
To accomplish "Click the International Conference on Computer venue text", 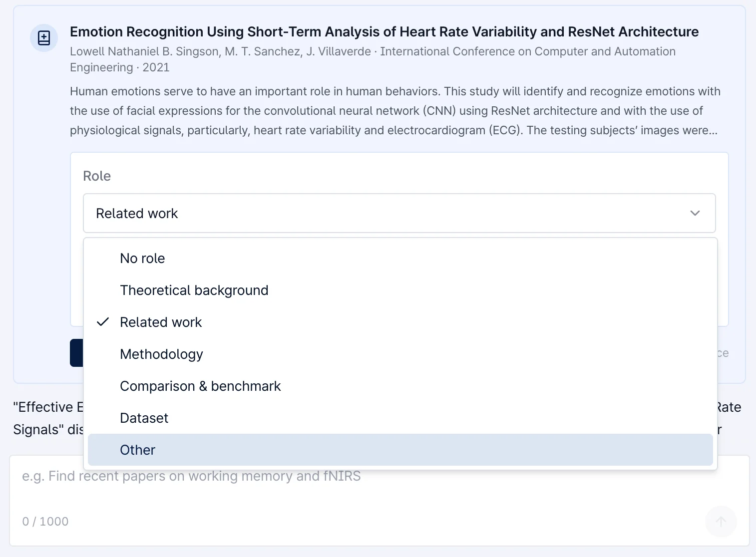I will point(528,51).
